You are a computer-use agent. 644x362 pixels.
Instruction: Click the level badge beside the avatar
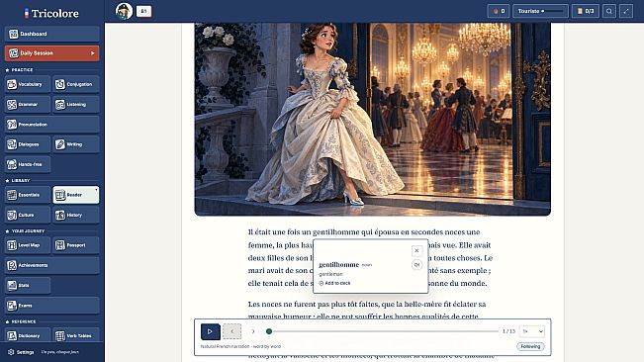tap(143, 11)
